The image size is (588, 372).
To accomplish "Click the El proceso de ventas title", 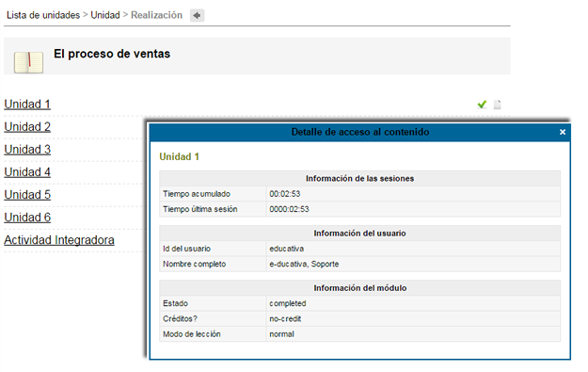I will [112, 54].
